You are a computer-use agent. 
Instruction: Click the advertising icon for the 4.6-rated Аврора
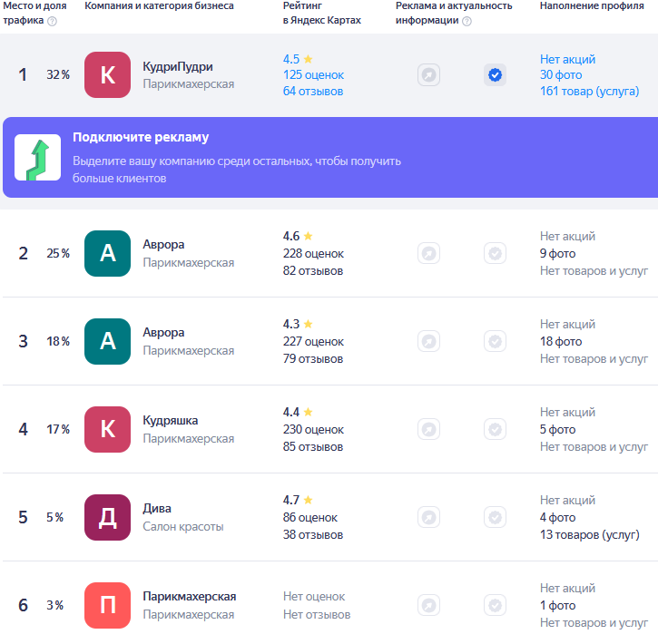[428, 253]
